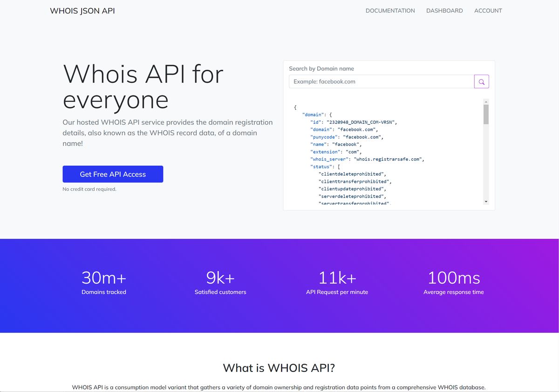The image size is (559, 392).
Task: Select the 100ms Average response time stat
Action: [453, 283]
